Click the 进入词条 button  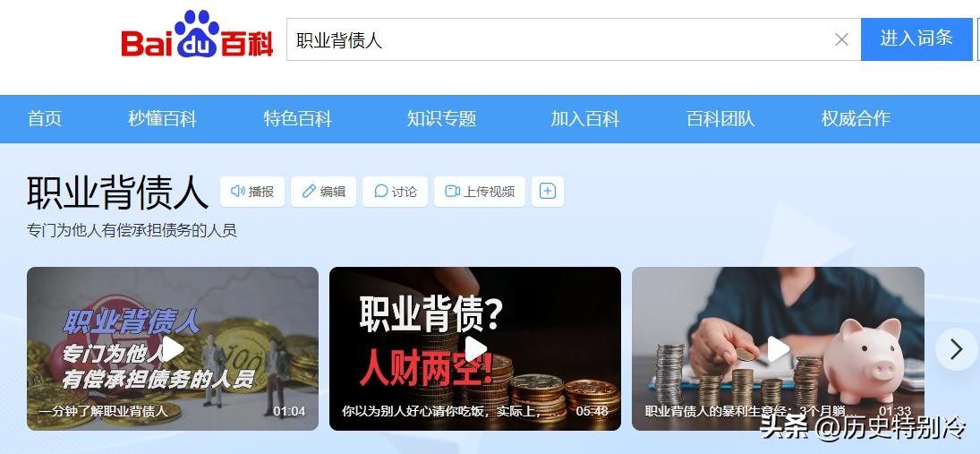click(x=916, y=39)
